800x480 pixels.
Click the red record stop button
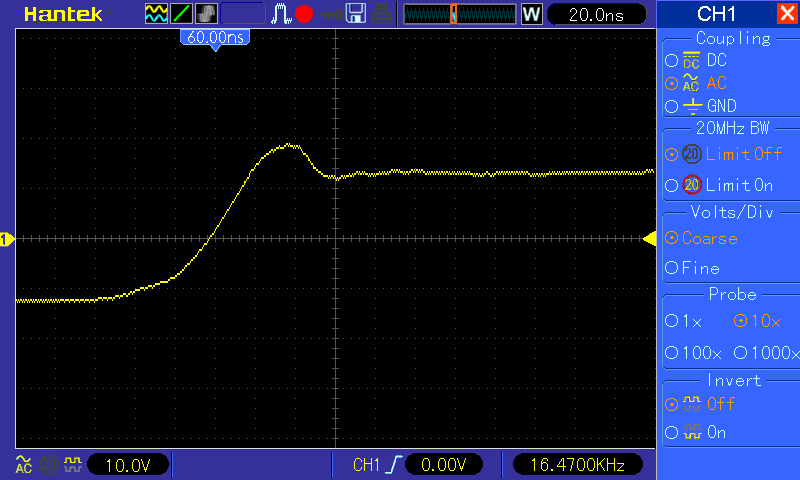coord(304,14)
